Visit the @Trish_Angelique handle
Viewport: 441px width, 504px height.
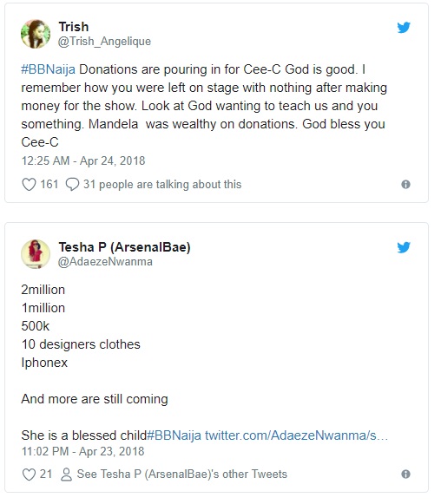[x=104, y=42]
